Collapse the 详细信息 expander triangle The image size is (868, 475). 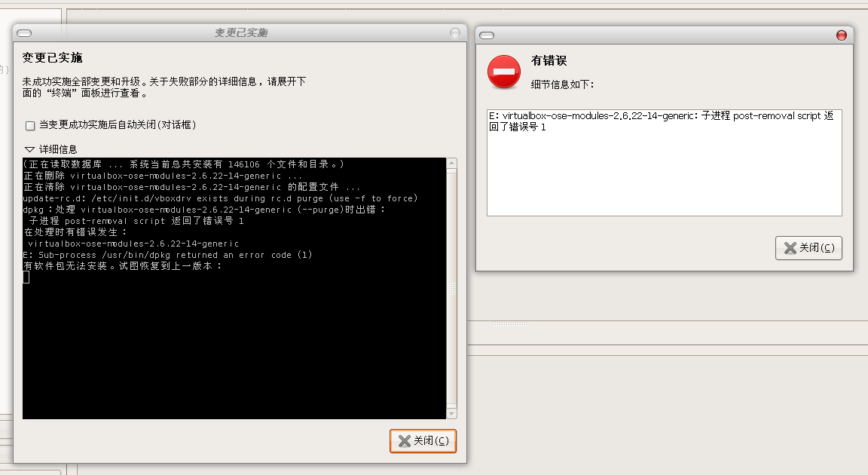pos(30,149)
